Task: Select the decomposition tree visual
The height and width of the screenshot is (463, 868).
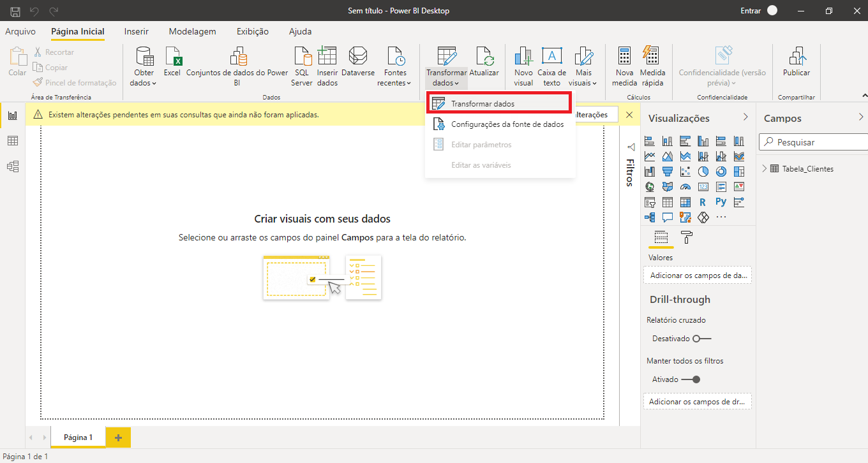Action: click(650, 217)
